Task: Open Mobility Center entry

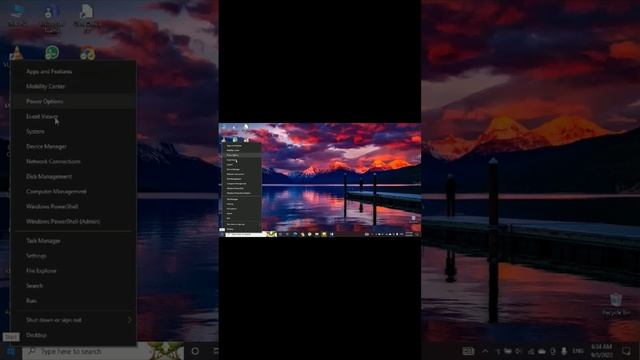Action: point(73,87)
